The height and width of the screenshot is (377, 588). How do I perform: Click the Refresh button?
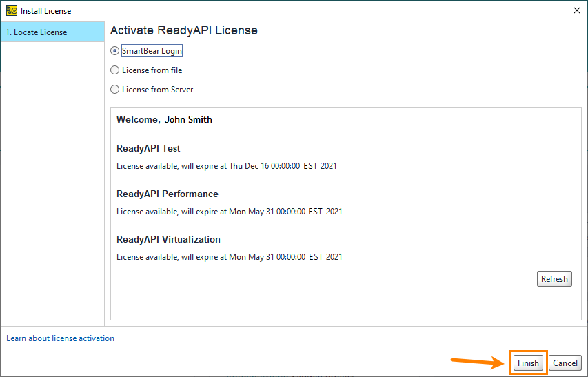pyautogui.click(x=554, y=279)
